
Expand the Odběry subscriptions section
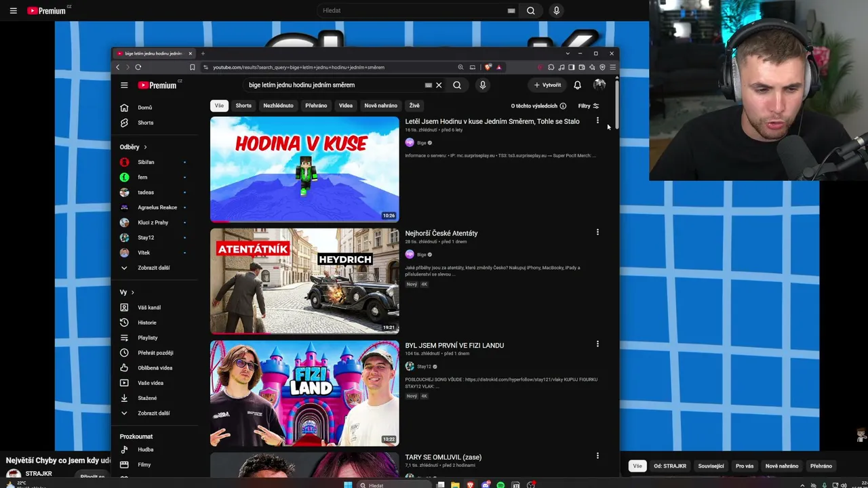tap(133, 147)
